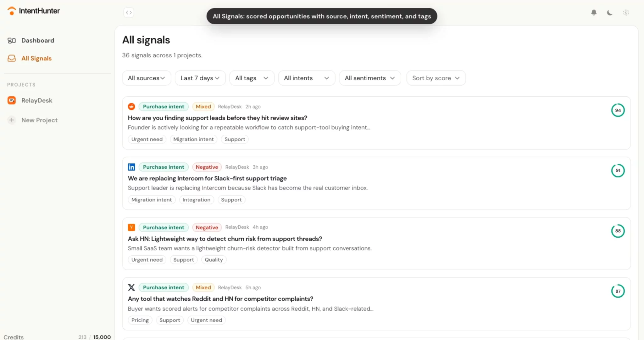Click RelayDesk label on 2h ago signal

230,106
